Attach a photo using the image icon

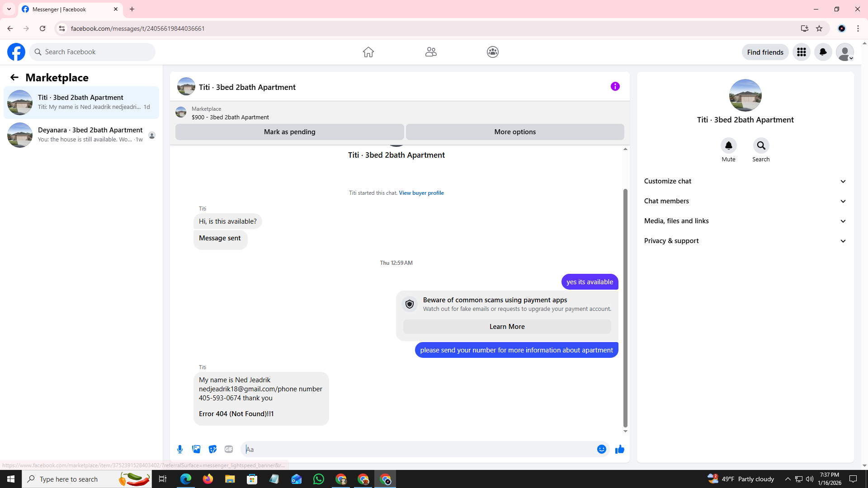pos(196,449)
